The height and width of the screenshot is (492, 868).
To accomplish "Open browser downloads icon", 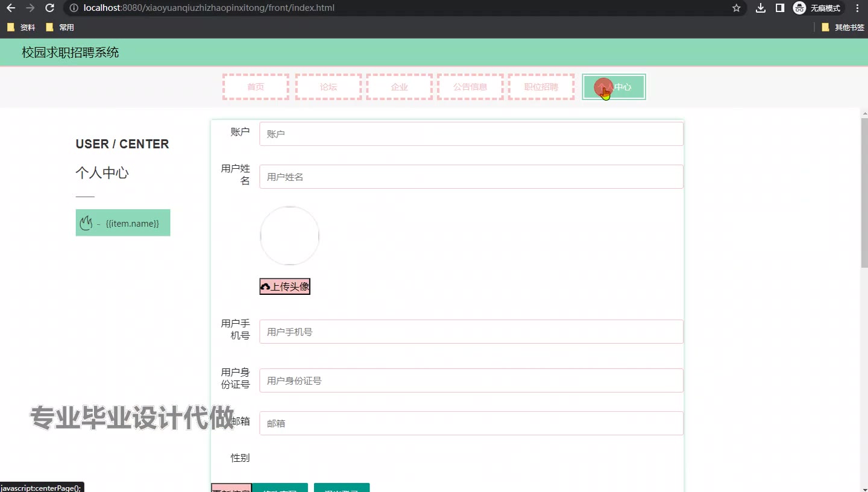I will (761, 8).
